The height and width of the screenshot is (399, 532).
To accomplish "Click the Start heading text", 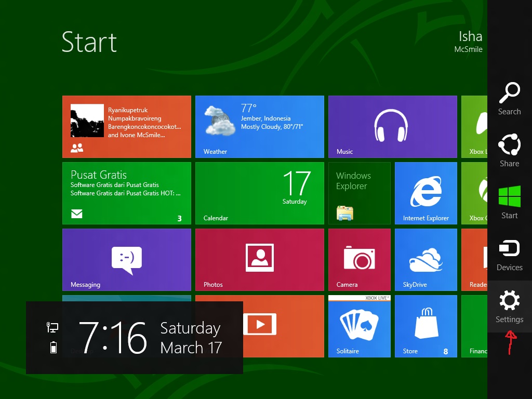I will [89, 42].
